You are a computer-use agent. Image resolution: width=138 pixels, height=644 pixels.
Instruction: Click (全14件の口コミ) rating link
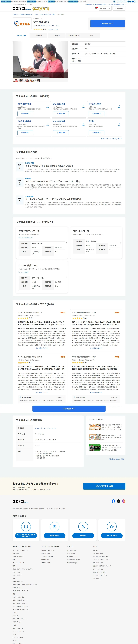pos(53,30)
